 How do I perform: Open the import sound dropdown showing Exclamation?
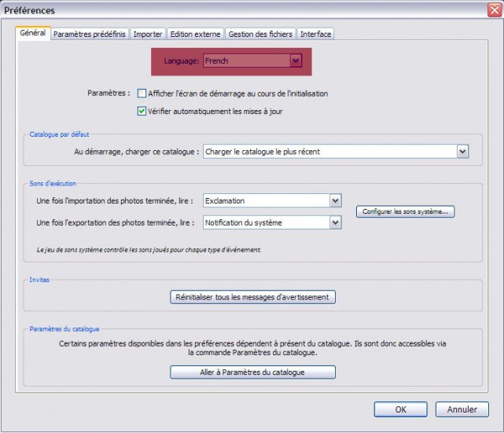[x=272, y=200]
